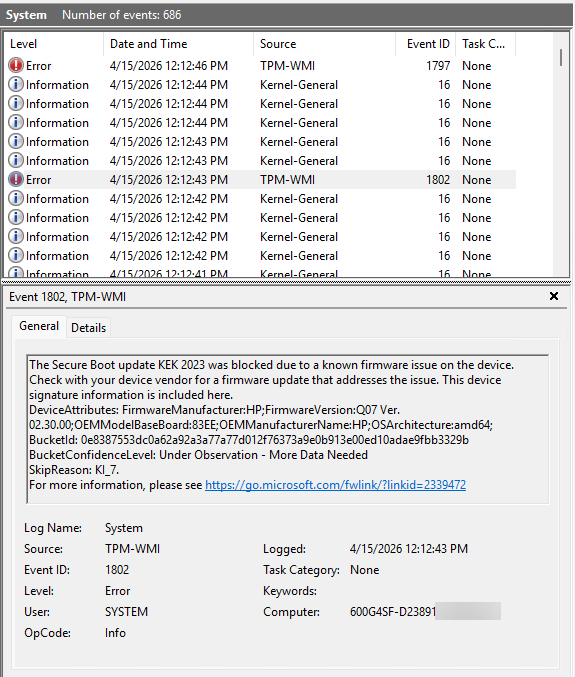Select the General tab

39,326
